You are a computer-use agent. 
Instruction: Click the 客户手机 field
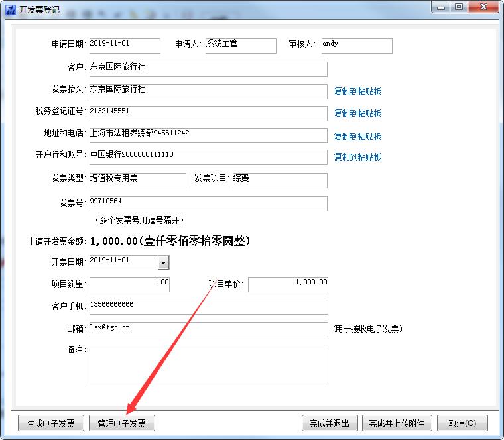coord(208,307)
